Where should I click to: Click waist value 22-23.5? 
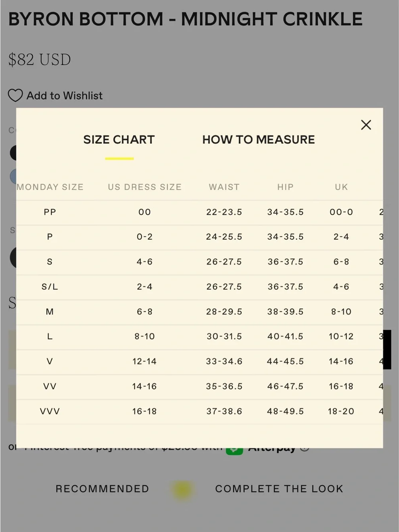224,212
